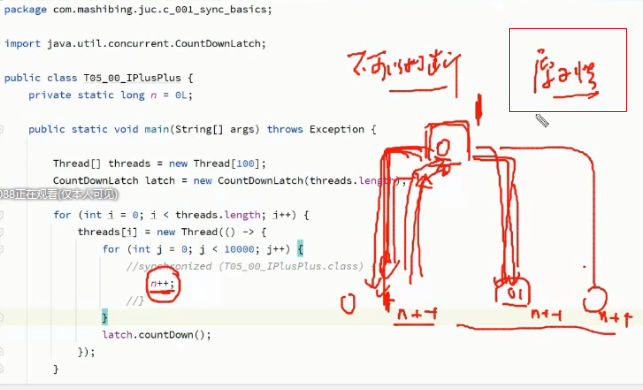Click highlighted closing brace of inner for loop
This screenshot has width=643, height=390.
coord(105,317)
